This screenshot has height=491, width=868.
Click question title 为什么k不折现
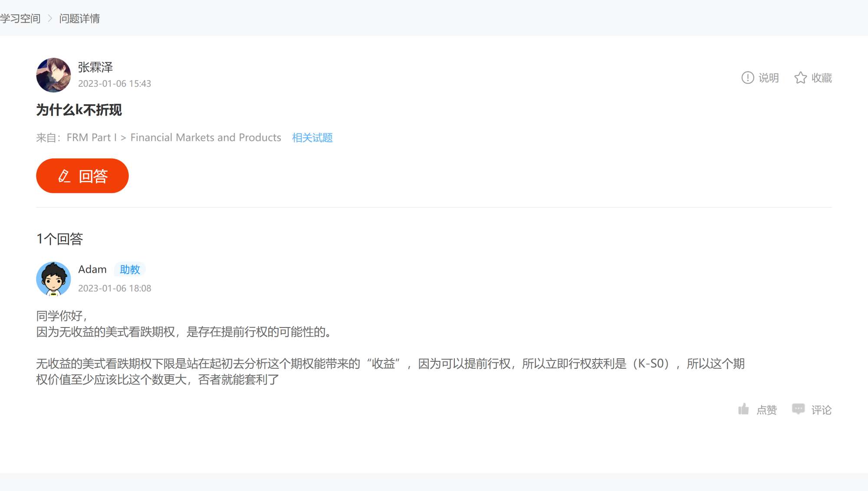coord(79,110)
